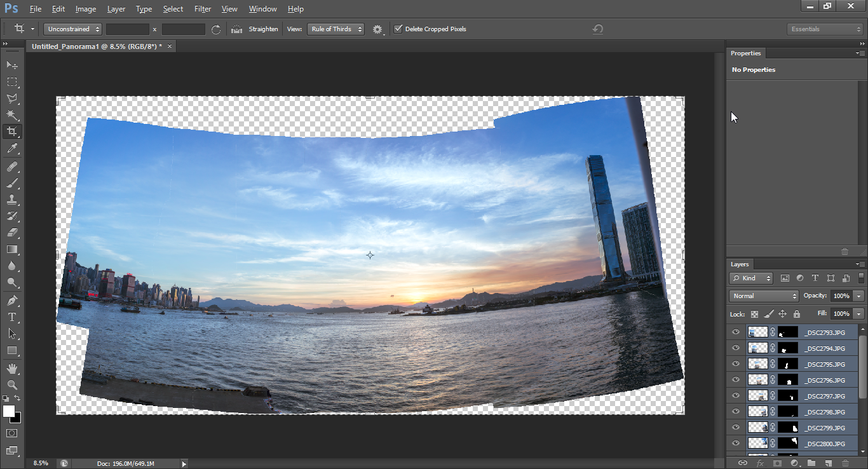Image resolution: width=868 pixels, height=469 pixels.
Task: Open the Filter menu
Action: coord(203,9)
